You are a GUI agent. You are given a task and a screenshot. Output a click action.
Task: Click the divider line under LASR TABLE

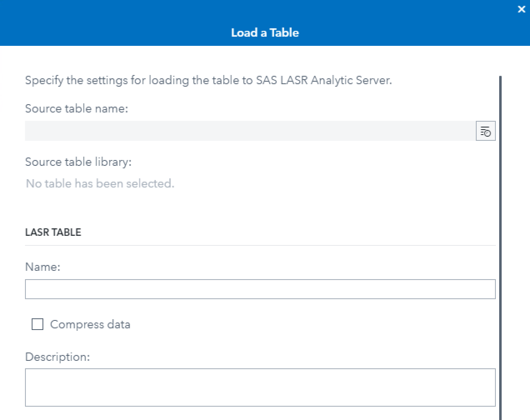[x=260, y=245]
